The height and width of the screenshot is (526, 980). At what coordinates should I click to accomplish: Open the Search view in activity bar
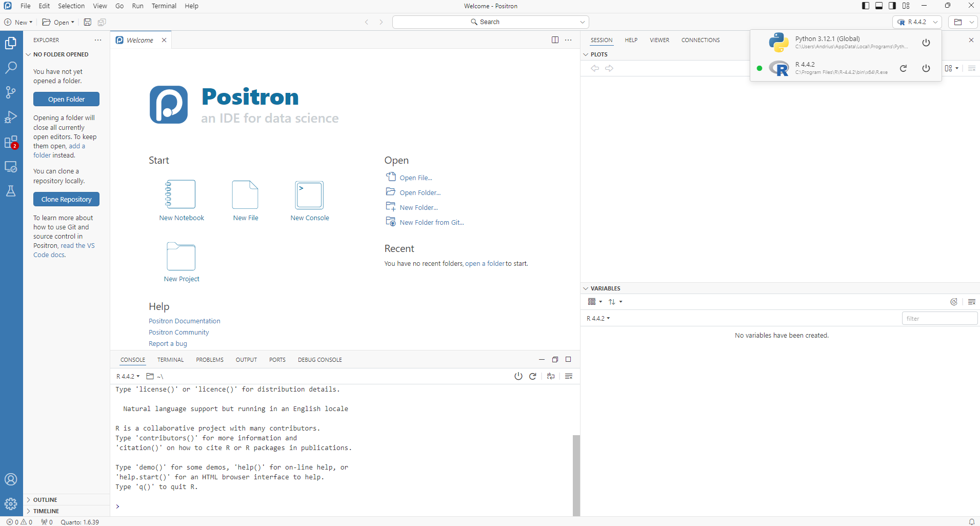(x=11, y=67)
